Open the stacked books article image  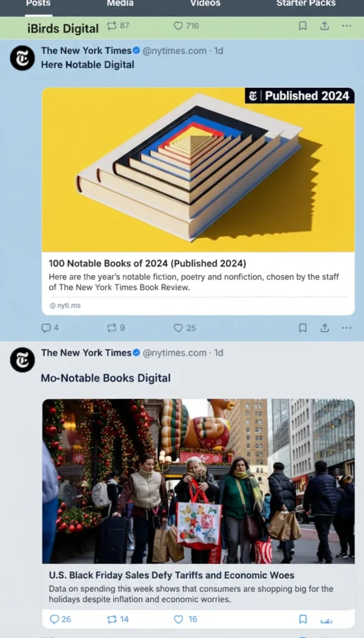pyautogui.click(x=198, y=169)
